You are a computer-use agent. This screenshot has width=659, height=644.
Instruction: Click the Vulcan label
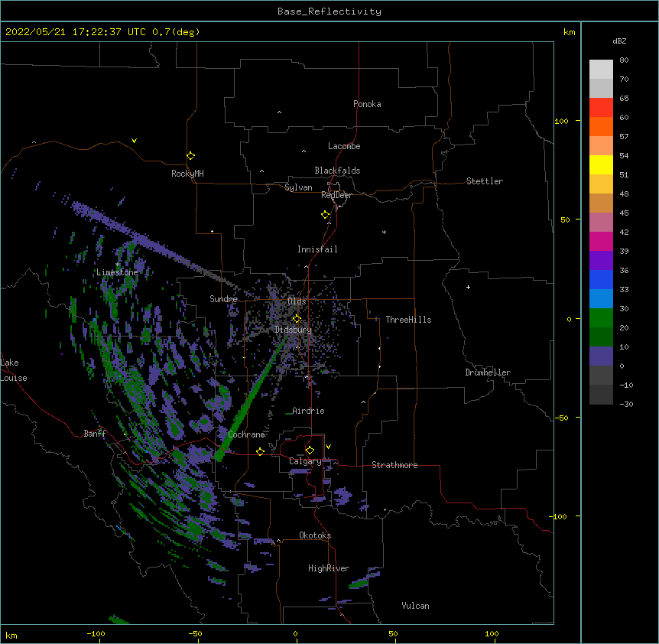(x=415, y=606)
